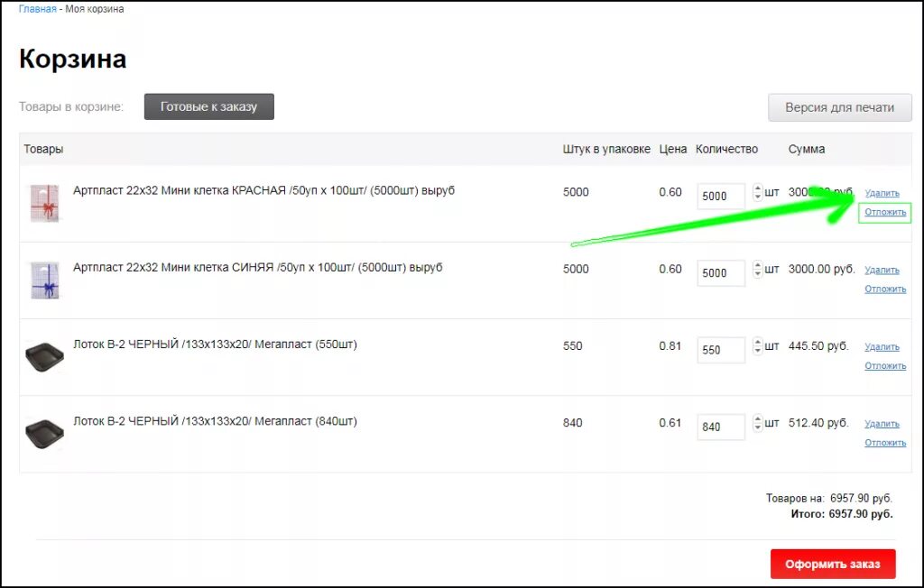Postpone the СИНЯЯ Артпласт item
The width and height of the screenshot is (924, 588).
pyautogui.click(x=885, y=289)
